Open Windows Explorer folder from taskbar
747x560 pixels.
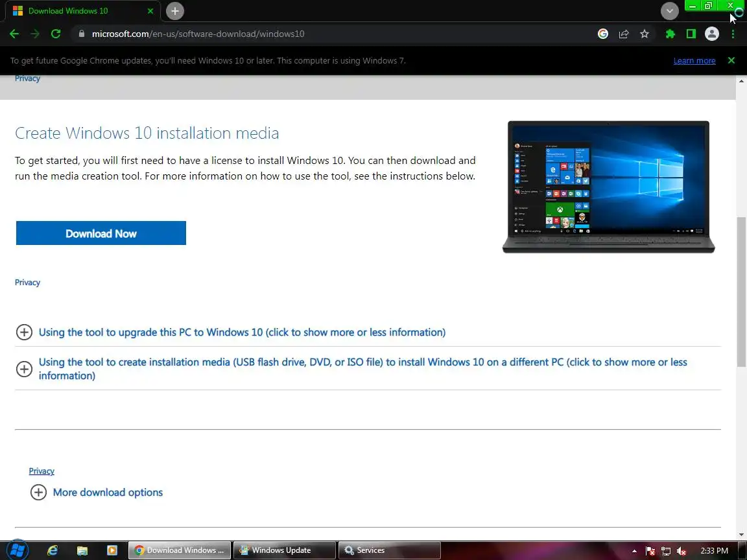[x=82, y=550]
